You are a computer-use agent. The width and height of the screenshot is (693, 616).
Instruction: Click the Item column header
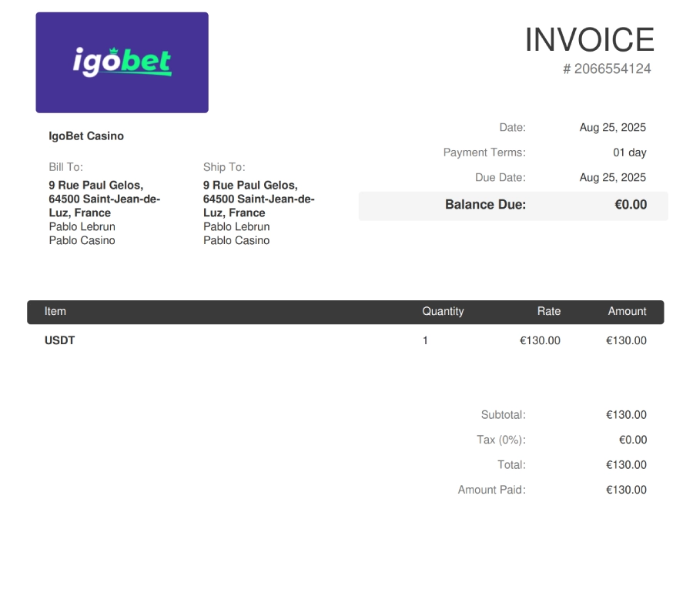(x=55, y=312)
